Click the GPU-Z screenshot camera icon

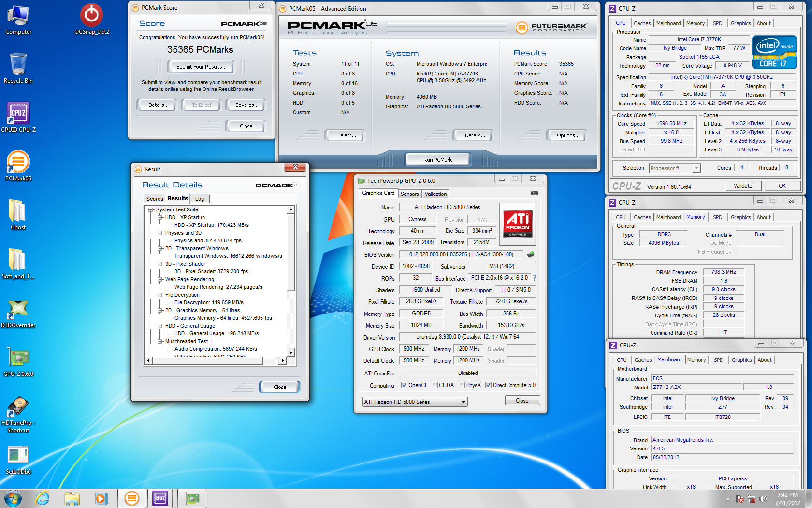534,193
